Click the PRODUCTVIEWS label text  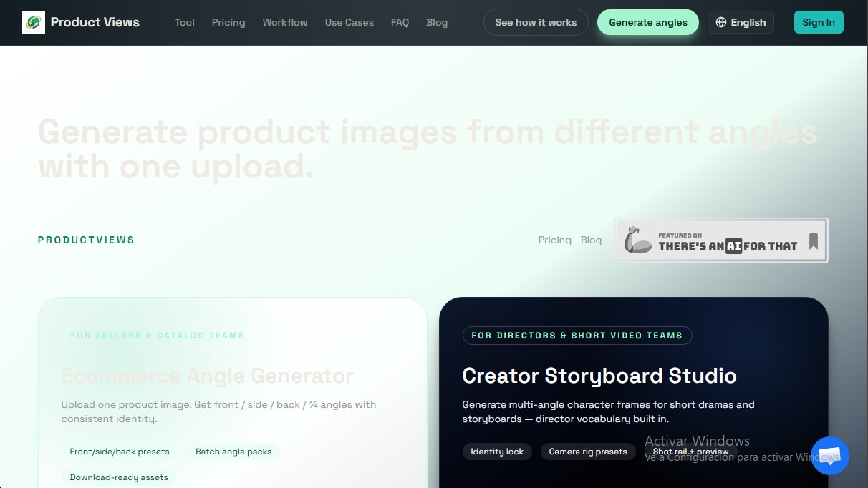(x=86, y=240)
